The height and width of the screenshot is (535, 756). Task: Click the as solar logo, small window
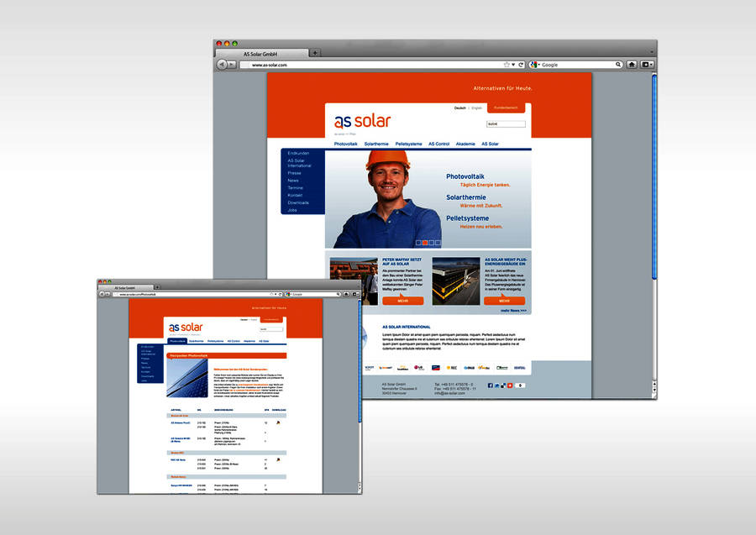pyautogui.click(x=186, y=328)
